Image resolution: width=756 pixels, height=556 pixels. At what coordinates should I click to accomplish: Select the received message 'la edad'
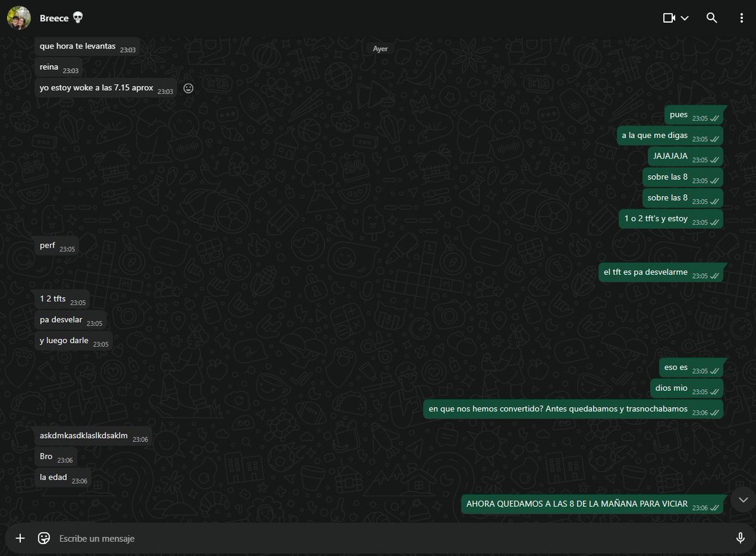pos(63,478)
